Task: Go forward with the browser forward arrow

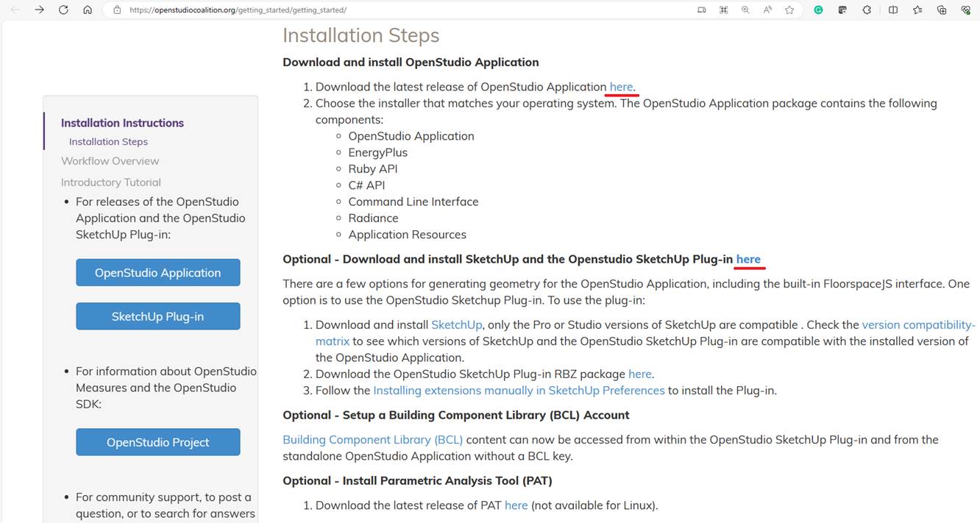Action: click(40, 10)
